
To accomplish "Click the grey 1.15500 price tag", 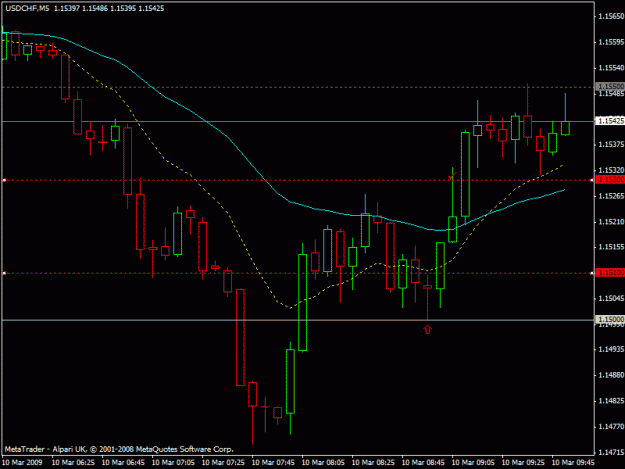I will (x=610, y=86).
